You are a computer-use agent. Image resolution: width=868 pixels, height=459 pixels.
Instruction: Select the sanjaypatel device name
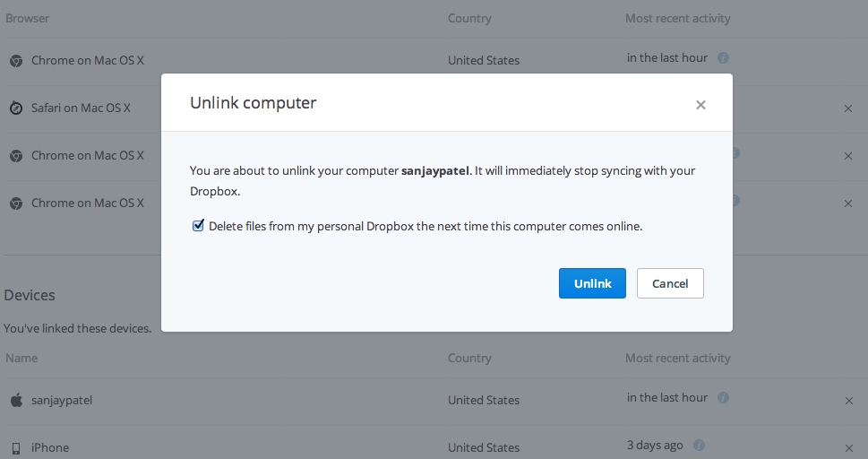pyautogui.click(x=62, y=400)
